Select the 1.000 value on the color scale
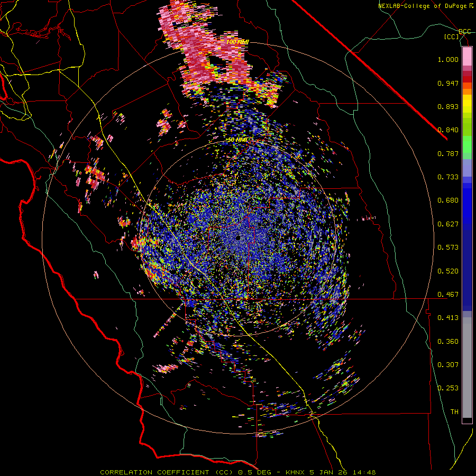The height and width of the screenshot is (476, 476). [448, 59]
